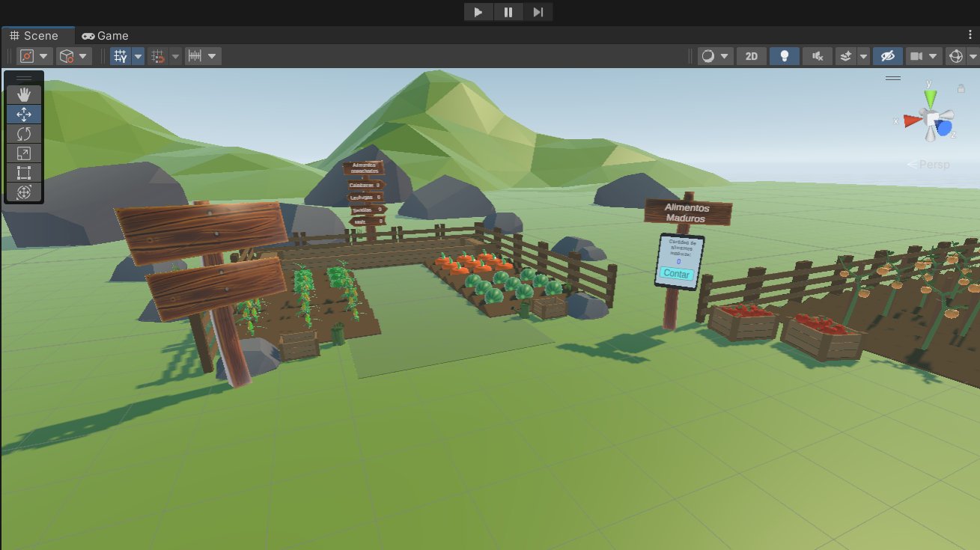
Task: Switch to the Game tab
Action: [x=106, y=36]
